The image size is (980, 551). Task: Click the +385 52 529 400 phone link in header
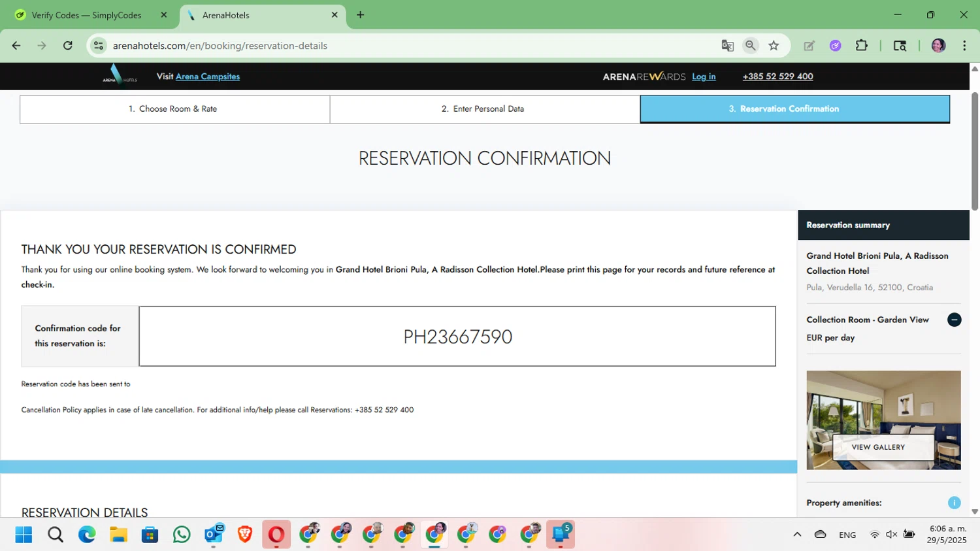tap(777, 76)
